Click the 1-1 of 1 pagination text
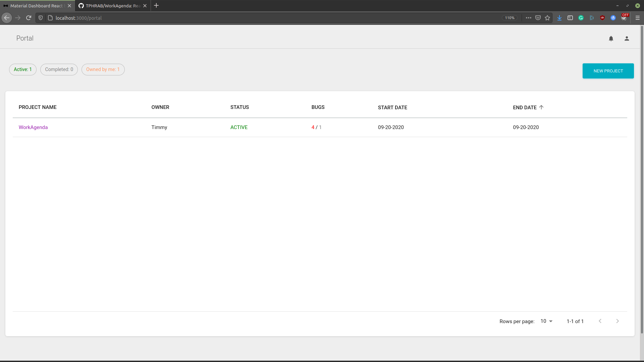Image resolution: width=644 pixels, height=362 pixels. 575,321
